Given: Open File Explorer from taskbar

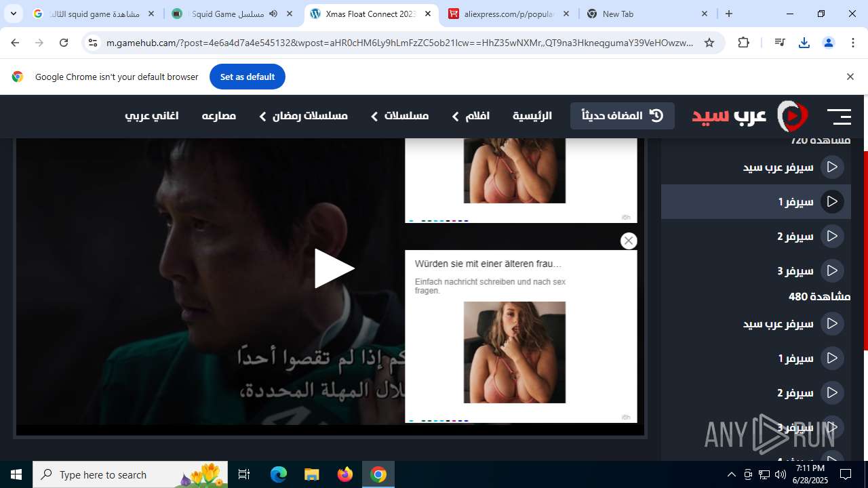Looking at the screenshot, I should pos(311,474).
